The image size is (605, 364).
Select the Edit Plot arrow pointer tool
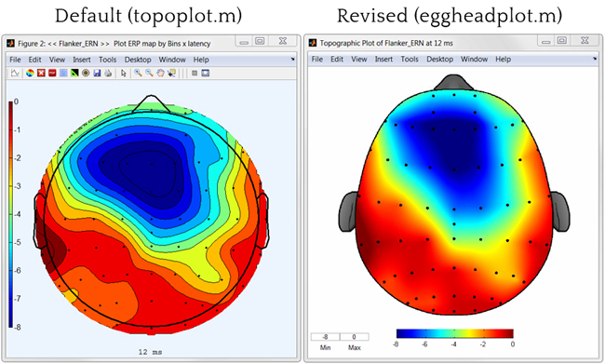(x=124, y=73)
